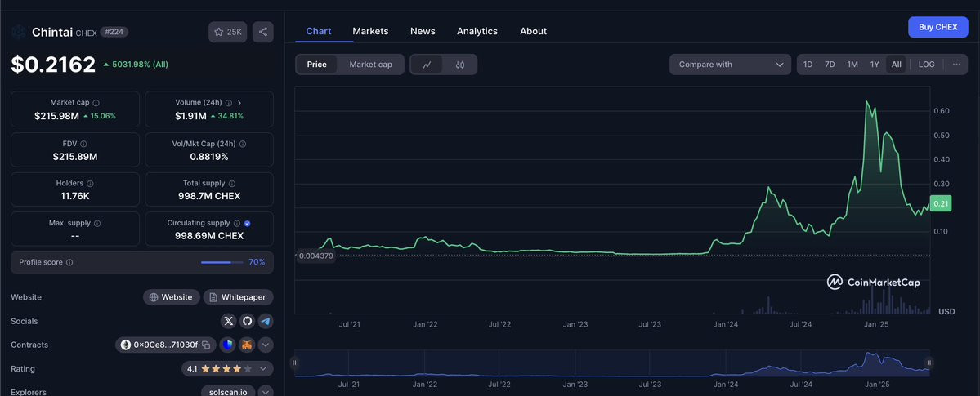
Task: Click the Chintai logo icon
Action: click(18, 32)
